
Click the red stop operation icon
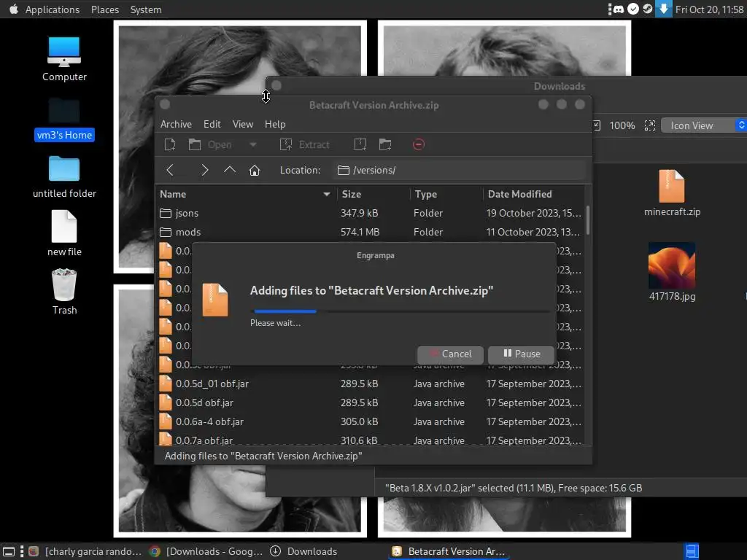[418, 144]
